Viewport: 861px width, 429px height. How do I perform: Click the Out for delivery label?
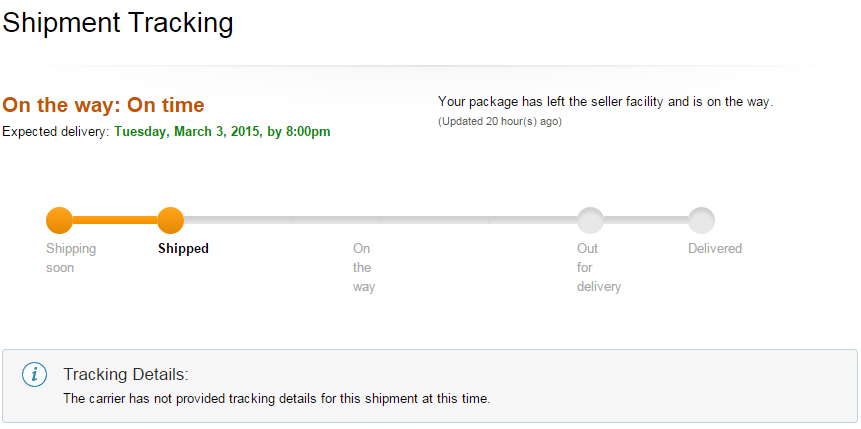pos(599,268)
